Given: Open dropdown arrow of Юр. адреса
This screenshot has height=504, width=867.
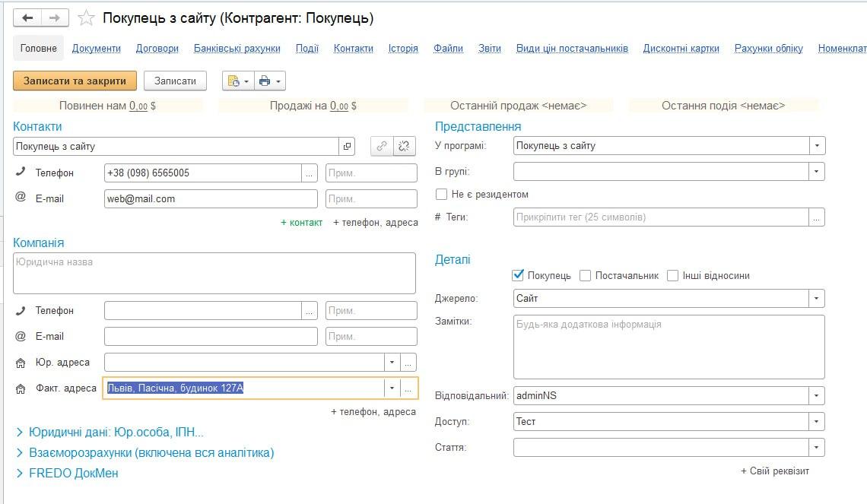Looking at the screenshot, I should click(x=392, y=363).
